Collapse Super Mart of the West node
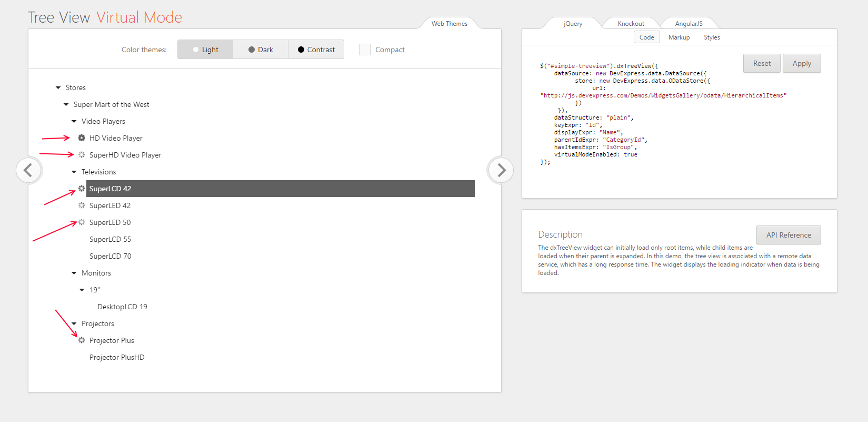Screen dimensions: 868x422 [x=66, y=104]
